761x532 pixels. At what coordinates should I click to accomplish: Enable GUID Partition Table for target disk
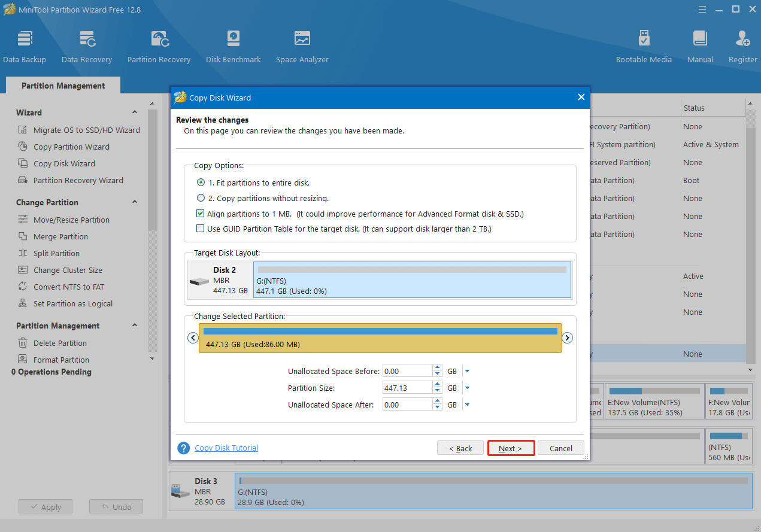pyautogui.click(x=201, y=229)
